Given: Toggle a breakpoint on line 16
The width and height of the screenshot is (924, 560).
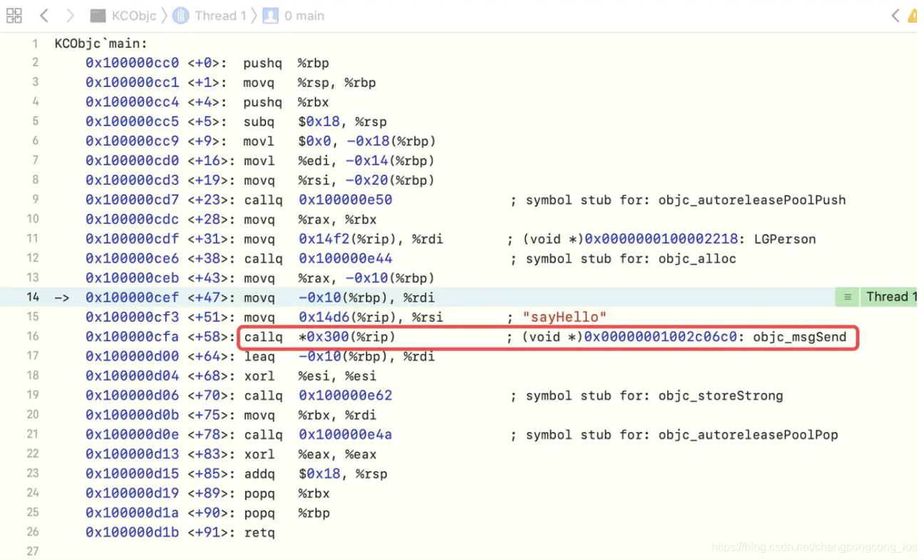Looking at the screenshot, I should point(33,336).
